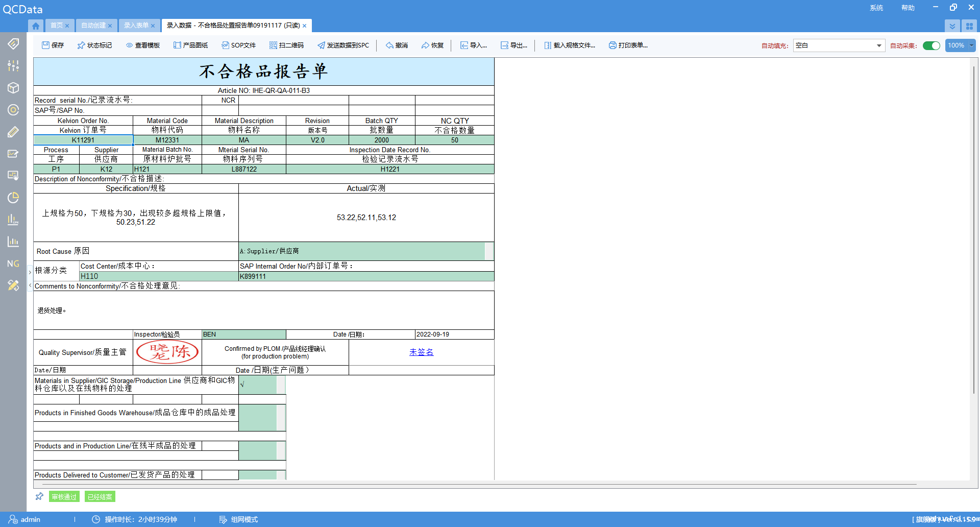Click the undo (撤消) toolbar button
Viewport: 980px width, 527px height.
[x=397, y=45]
